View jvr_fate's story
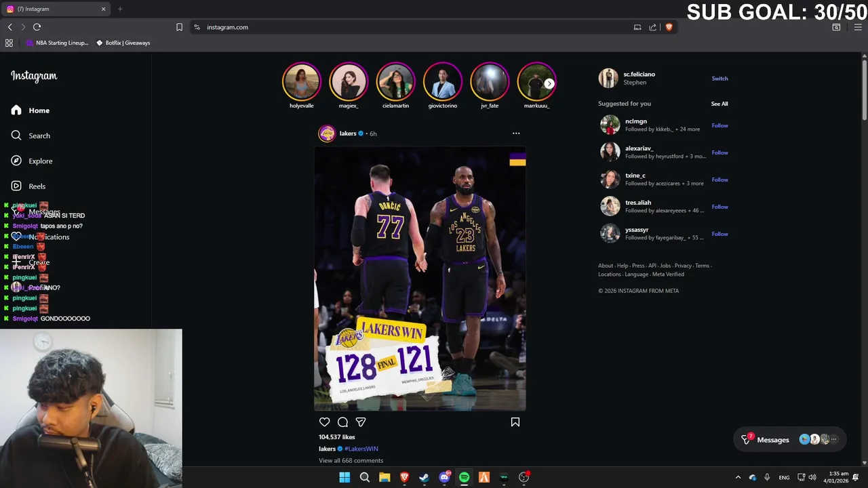Image resolution: width=868 pixels, height=488 pixels. 490,81
